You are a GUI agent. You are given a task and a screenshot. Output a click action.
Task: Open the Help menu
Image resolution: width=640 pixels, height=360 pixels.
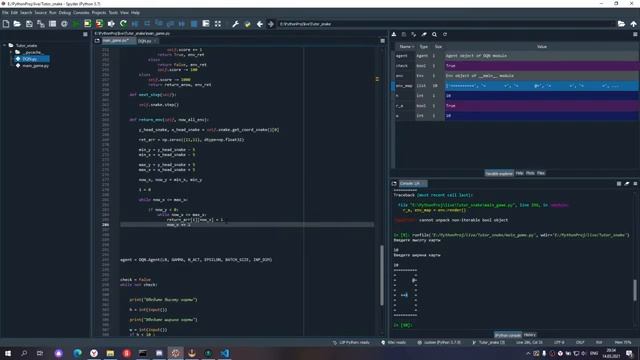pyautogui.click(x=135, y=13)
